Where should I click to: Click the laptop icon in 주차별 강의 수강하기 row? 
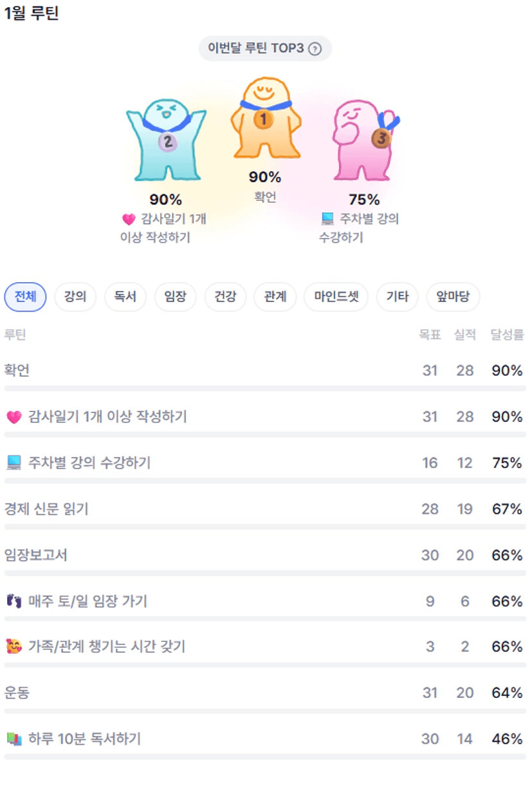point(14,463)
